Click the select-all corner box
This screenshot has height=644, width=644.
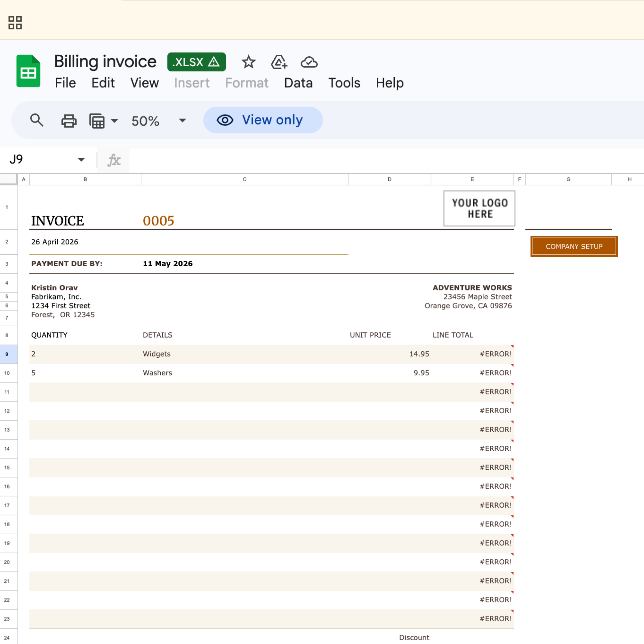(8, 179)
